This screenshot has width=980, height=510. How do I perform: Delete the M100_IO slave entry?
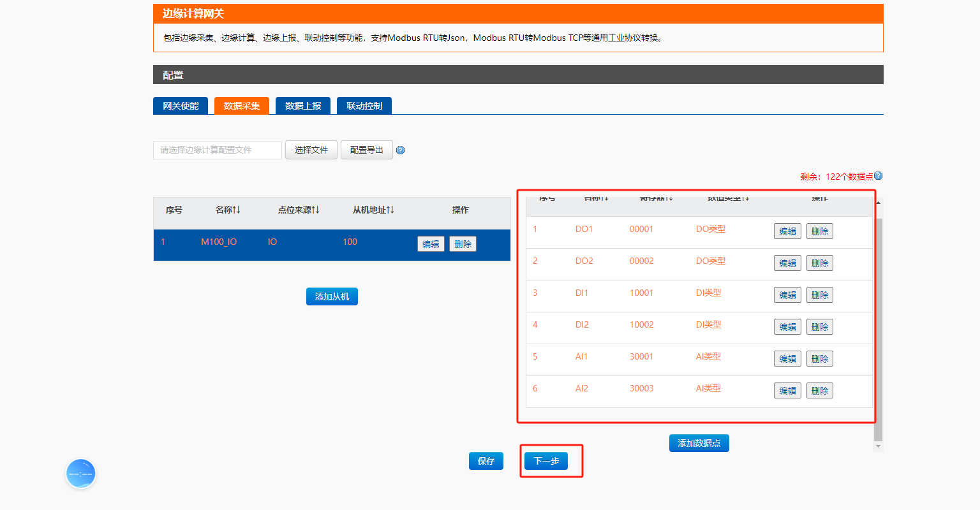click(x=463, y=244)
